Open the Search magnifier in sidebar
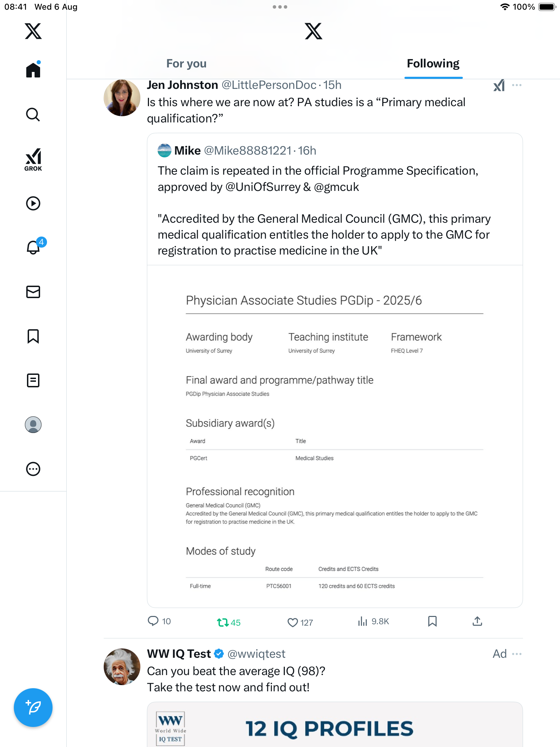The height and width of the screenshot is (747, 560). 33,114
